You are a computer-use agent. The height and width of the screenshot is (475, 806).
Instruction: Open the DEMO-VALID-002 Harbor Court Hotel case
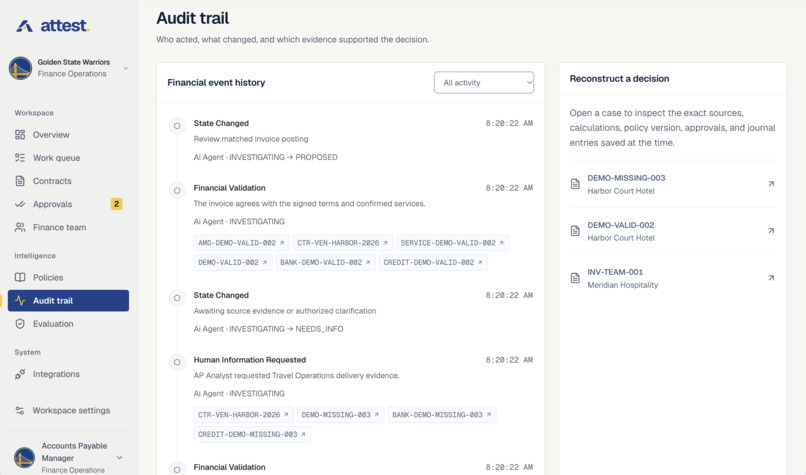[672, 231]
